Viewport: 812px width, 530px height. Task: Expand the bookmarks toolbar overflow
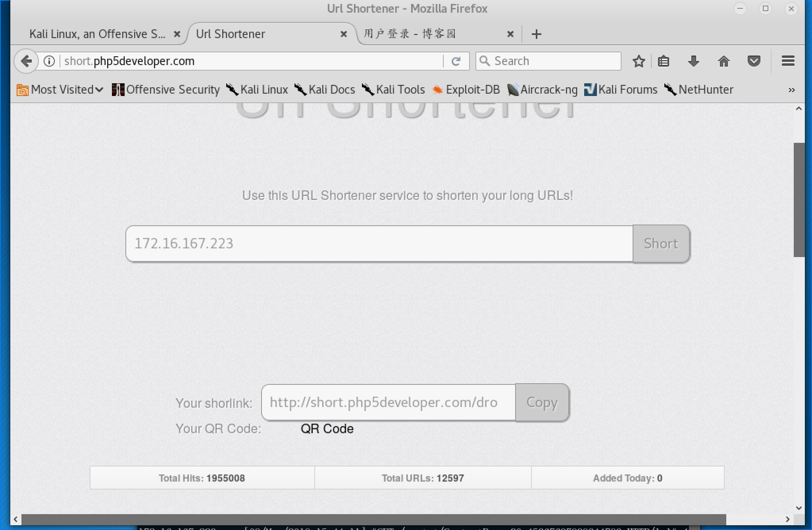[792, 90]
